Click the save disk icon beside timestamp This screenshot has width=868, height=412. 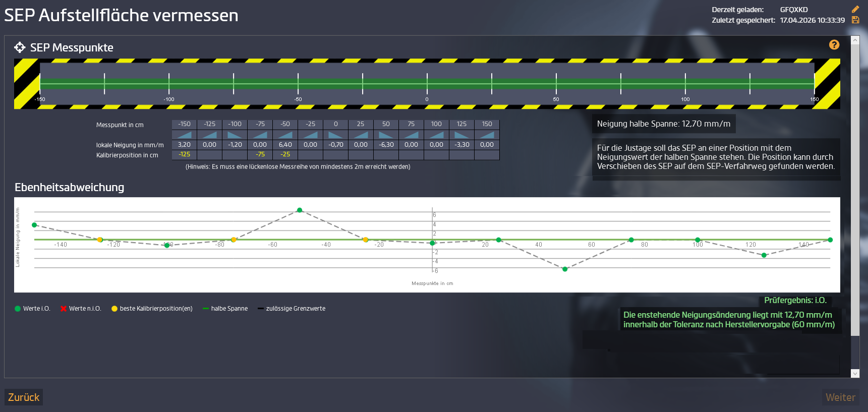click(855, 20)
